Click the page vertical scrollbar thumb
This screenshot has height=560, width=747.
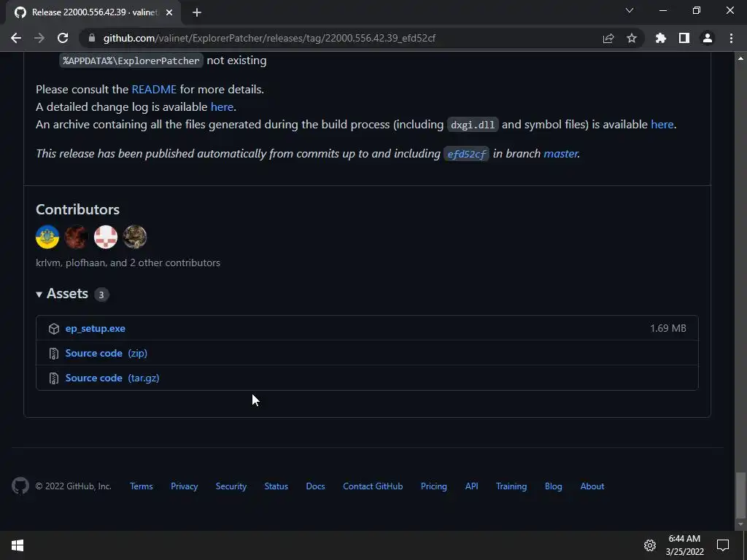point(740,494)
